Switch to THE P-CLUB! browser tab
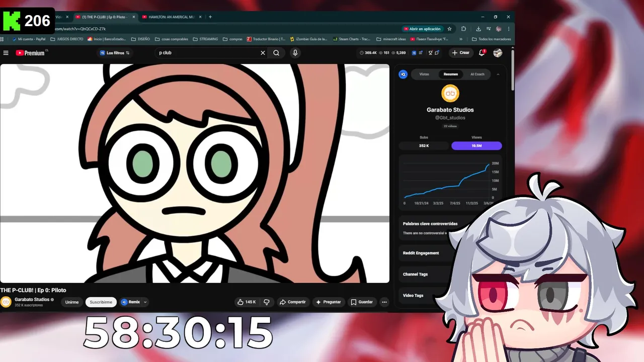 pyautogui.click(x=104, y=17)
